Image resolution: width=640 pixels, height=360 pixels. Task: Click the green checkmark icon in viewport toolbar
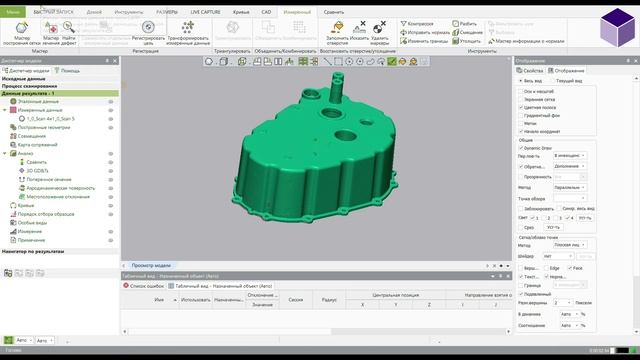pyautogui.click(x=392, y=62)
